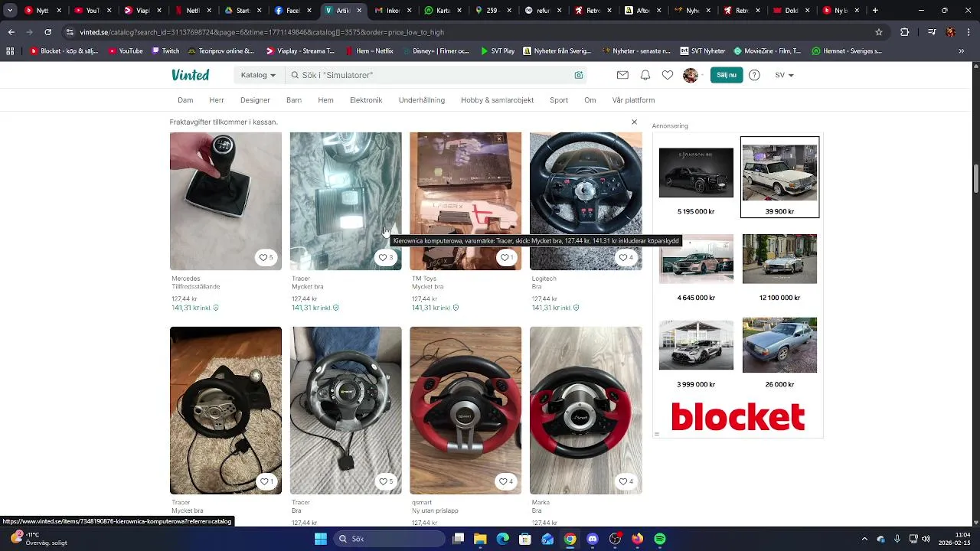Screen dimensions: 980x551
Task: Open image search camera icon in search bar
Action: (x=579, y=75)
